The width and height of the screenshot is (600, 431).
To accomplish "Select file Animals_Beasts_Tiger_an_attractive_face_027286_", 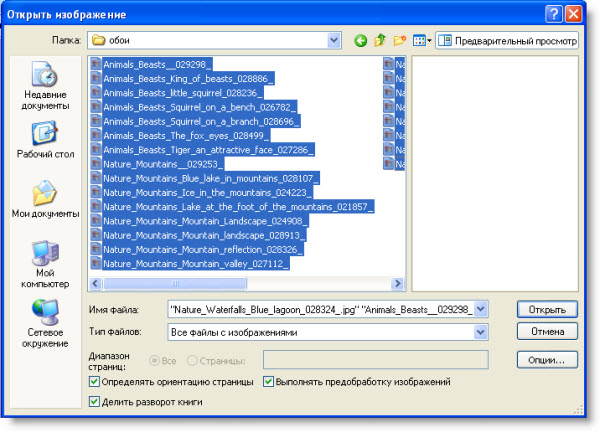I will click(208, 150).
